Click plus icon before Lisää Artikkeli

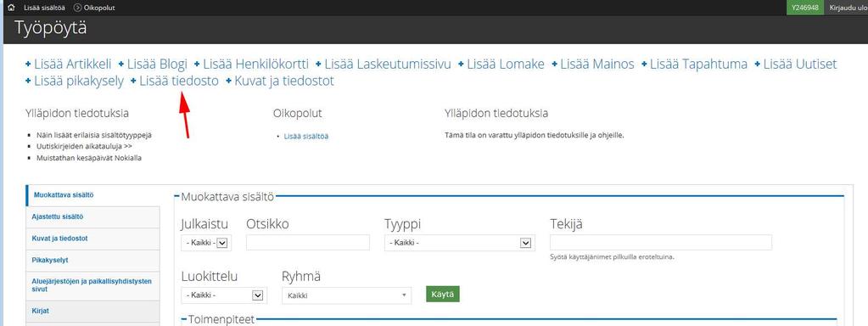tap(28, 65)
